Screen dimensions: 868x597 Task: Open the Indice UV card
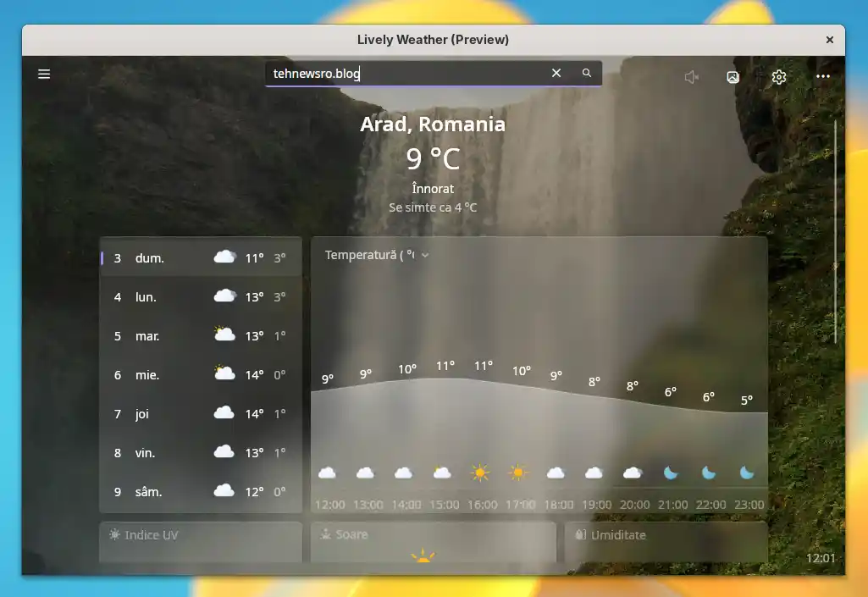coord(201,542)
